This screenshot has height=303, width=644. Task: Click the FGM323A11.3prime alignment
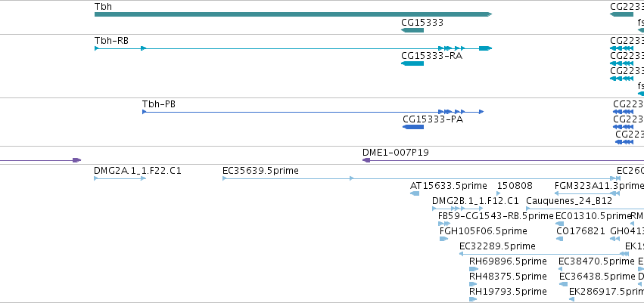click(x=587, y=193)
